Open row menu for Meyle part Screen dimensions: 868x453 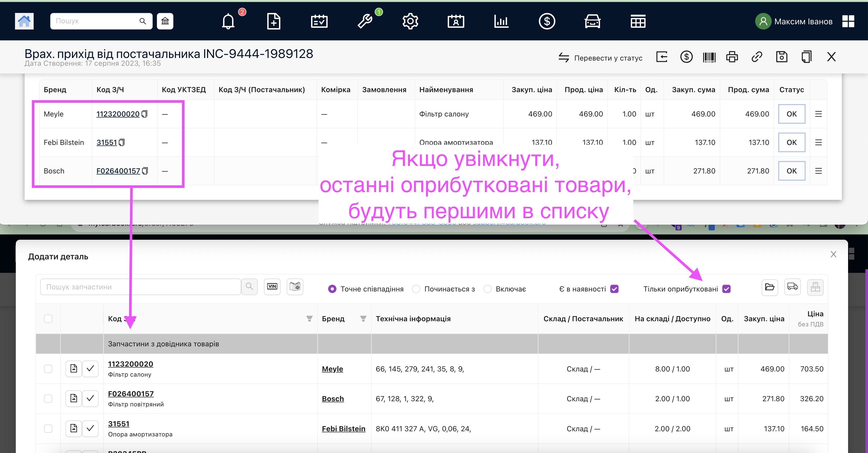click(x=818, y=114)
